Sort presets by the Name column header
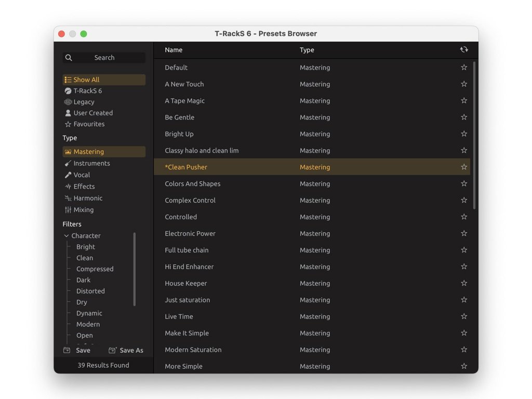 (174, 50)
